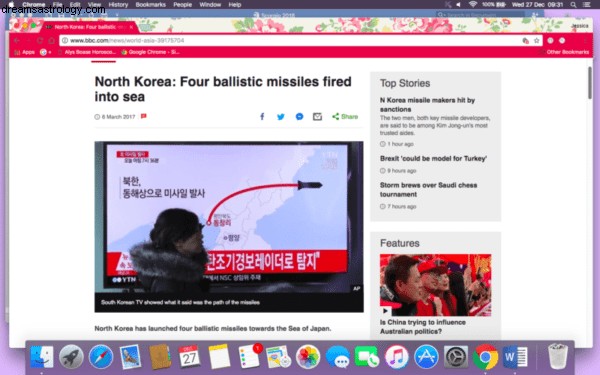The width and height of the screenshot is (600, 375).
Task: Open Photos app in Dock
Action: 308,357
